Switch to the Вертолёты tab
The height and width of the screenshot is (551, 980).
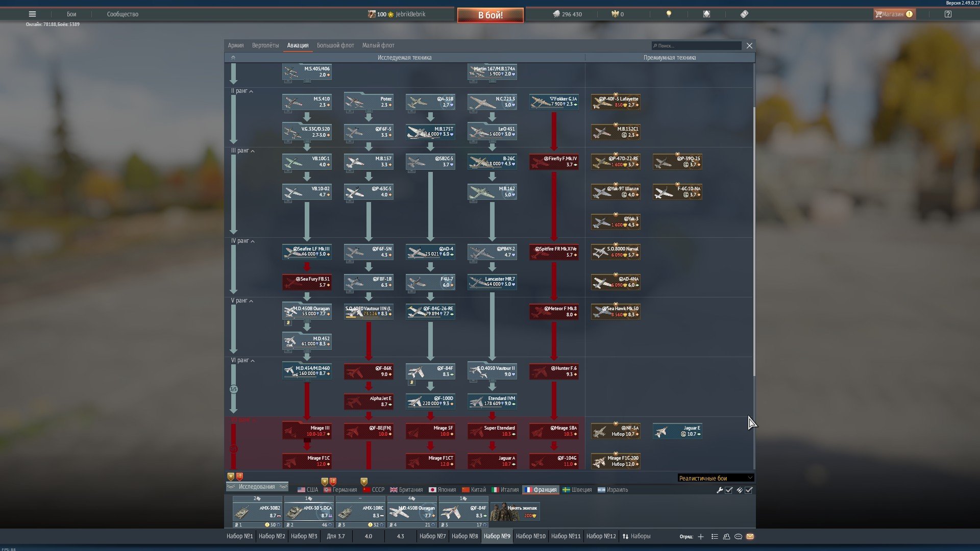(265, 45)
